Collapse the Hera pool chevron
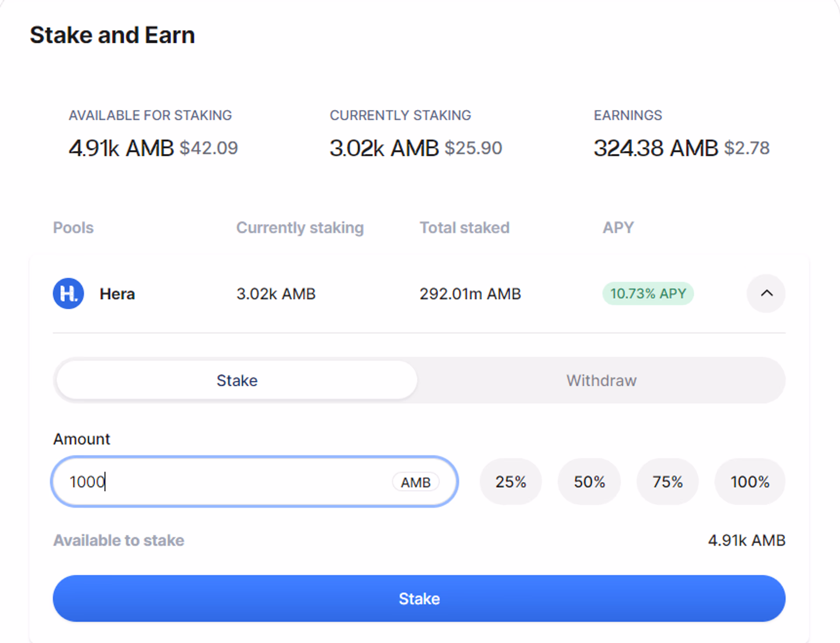The height and width of the screenshot is (643, 840). coord(766,294)
